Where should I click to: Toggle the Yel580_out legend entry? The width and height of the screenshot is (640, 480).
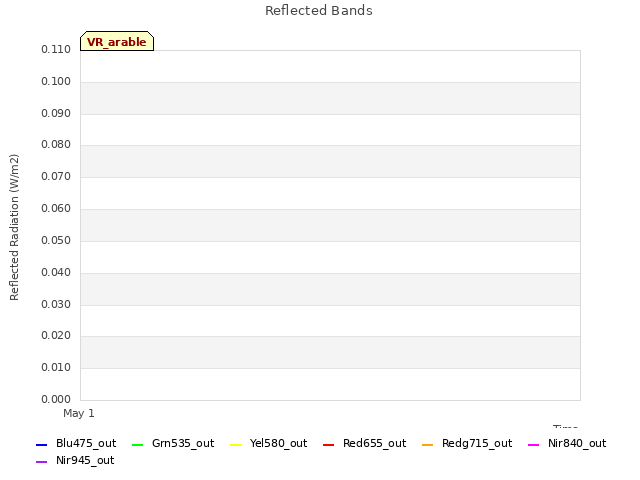269,443
